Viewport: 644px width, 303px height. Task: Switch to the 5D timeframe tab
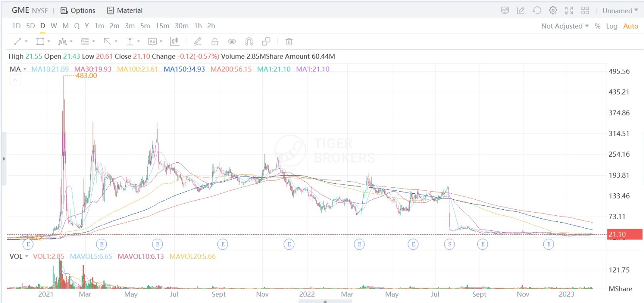tap(31, 26)
